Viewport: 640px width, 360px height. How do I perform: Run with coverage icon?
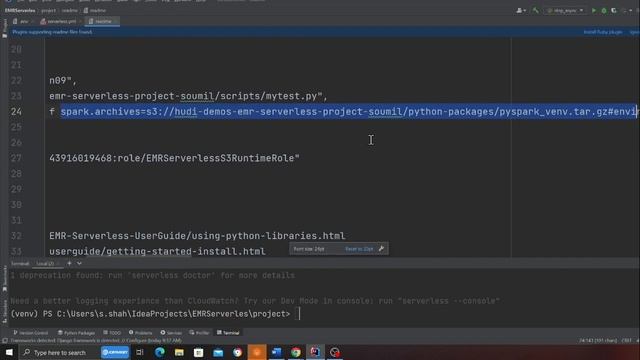tap(614, 11)
